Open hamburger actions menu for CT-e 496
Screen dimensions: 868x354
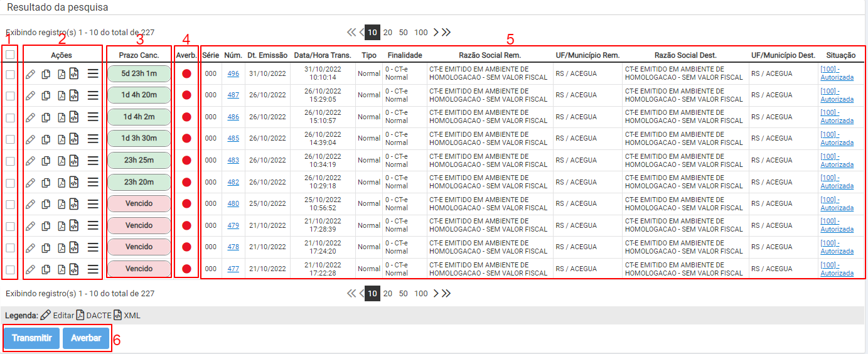point(93,75)
